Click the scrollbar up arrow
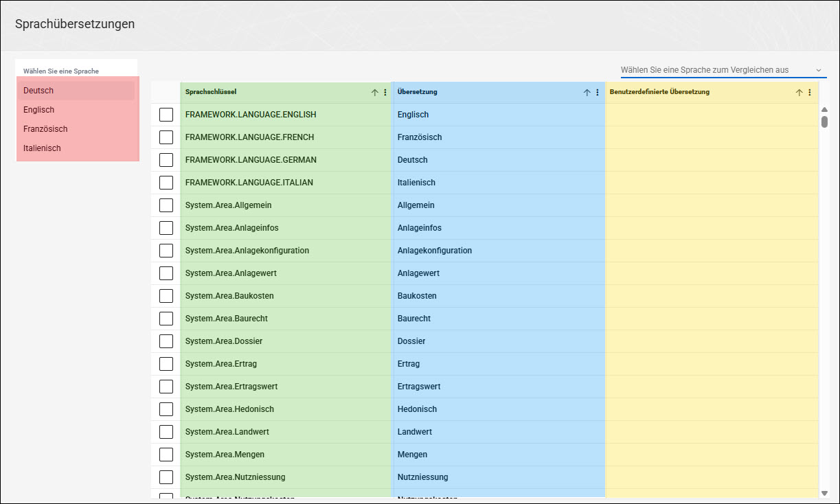This screenshot has height=504, width=840. pyautogui.click(x=824, y=109)
